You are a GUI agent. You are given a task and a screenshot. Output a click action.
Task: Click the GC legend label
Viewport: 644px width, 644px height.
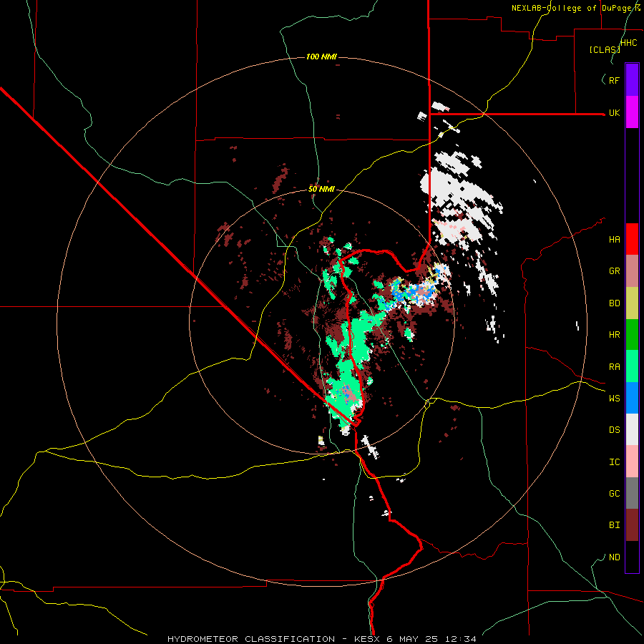tap(614, 494)
